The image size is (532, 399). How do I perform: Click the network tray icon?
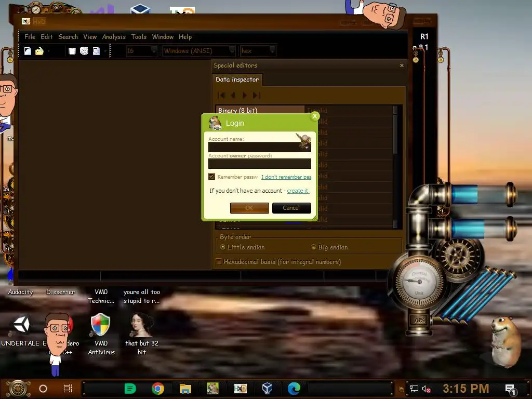[x=414, y=389]
